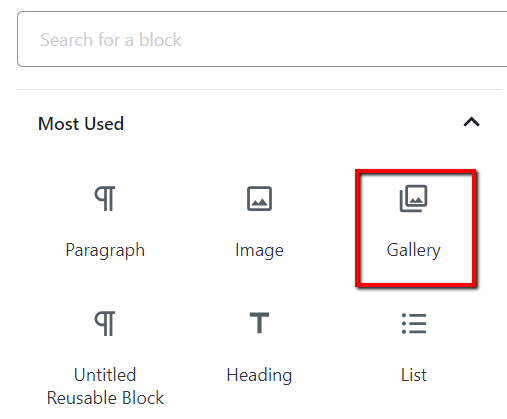Click the Search for a block placeholder text
This screenshot has height=419, width=507.
click(111, 40)
